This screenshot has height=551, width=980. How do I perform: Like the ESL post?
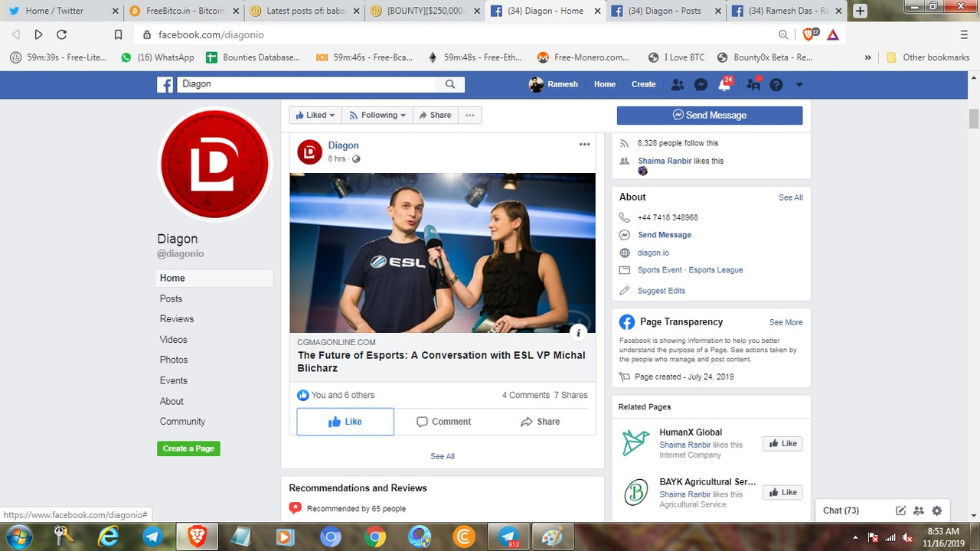point(345,422)
